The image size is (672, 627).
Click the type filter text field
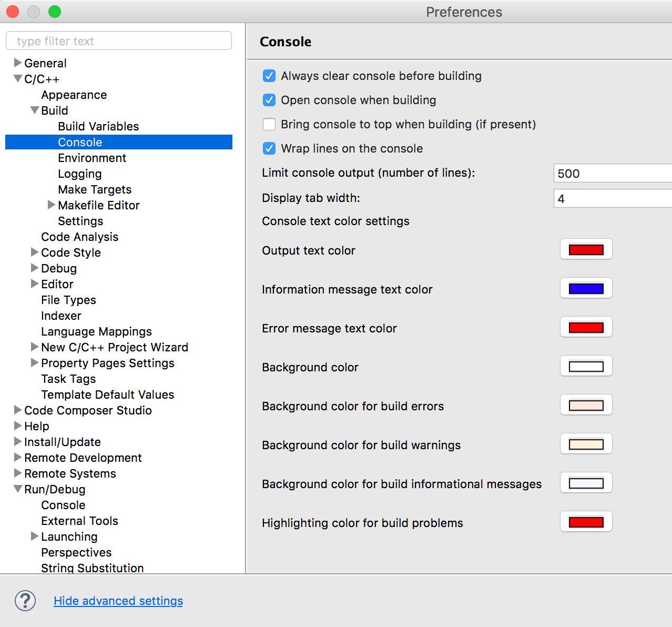coord(119,41)
